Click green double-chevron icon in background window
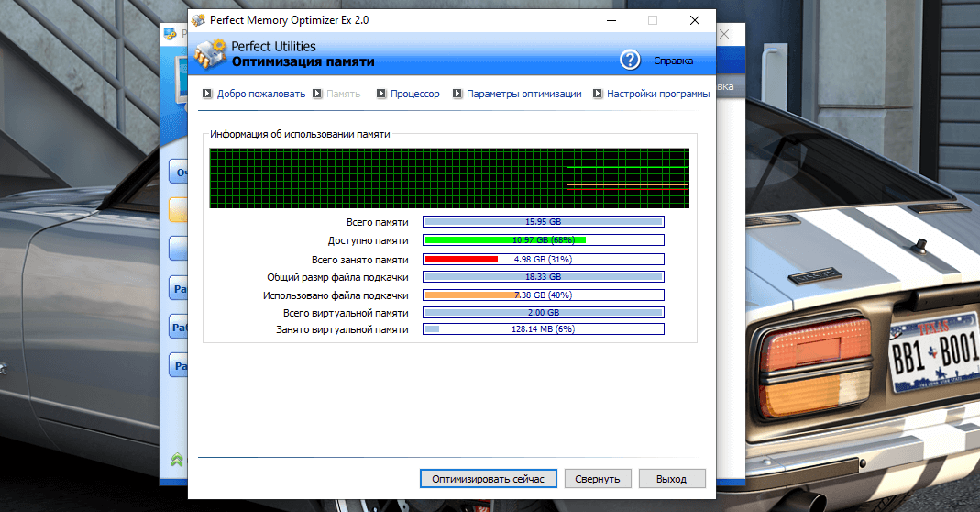 (x=176, y=459)
